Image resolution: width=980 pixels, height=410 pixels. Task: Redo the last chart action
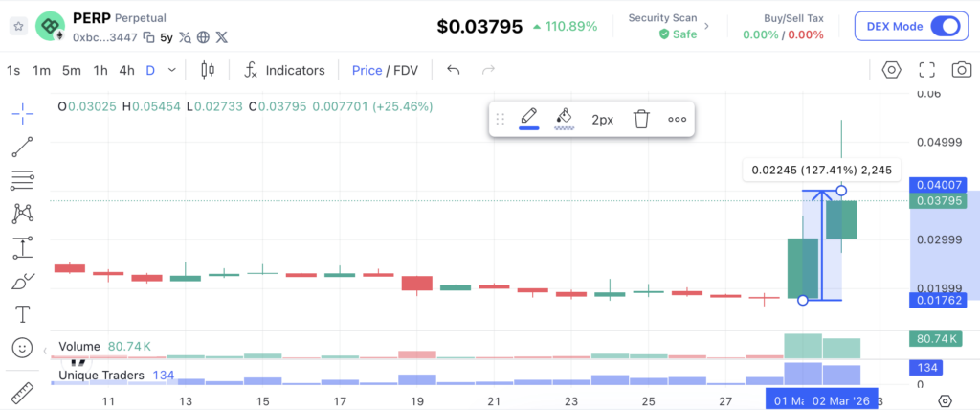(x=489, y=70)
